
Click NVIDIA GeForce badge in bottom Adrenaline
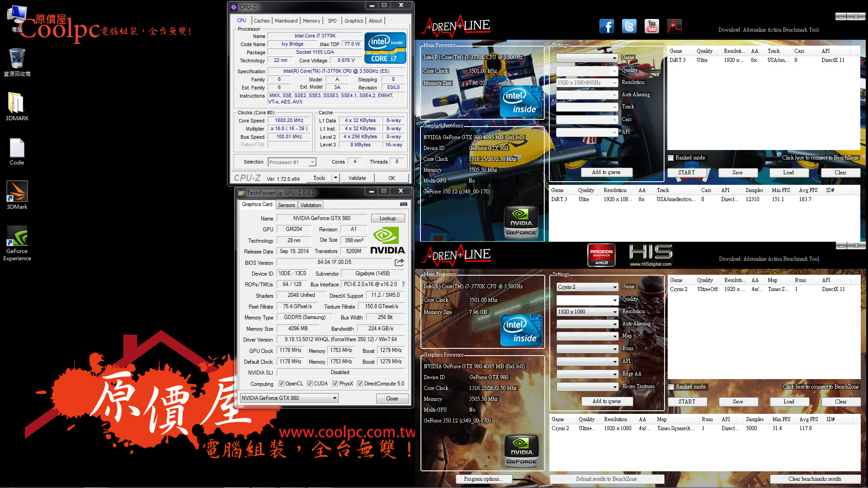[521, 451]
